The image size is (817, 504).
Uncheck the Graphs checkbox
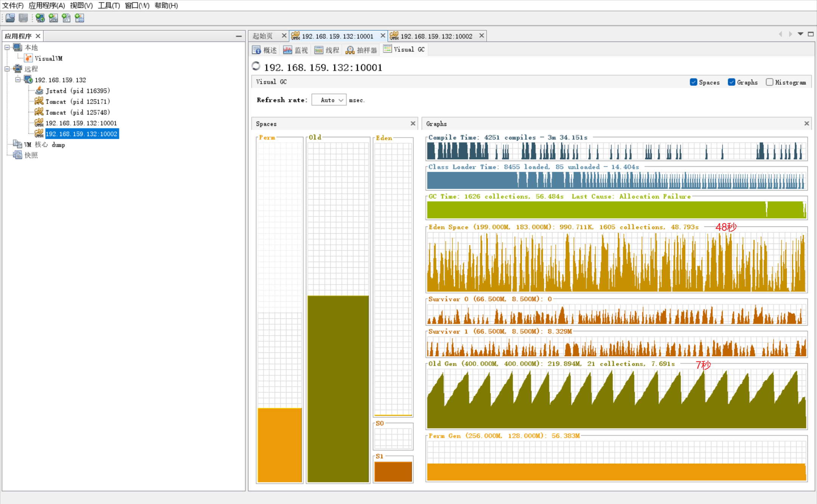pos(732,82)
